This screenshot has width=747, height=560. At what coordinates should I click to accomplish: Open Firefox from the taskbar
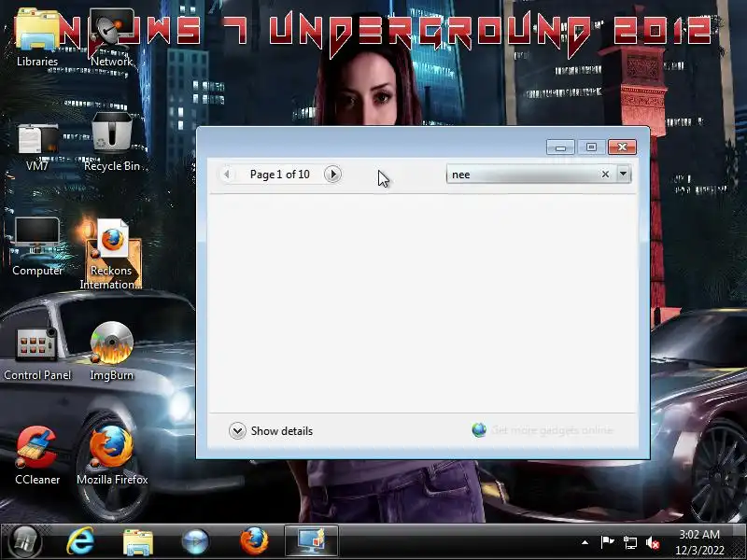pyautogui.click(x=254, y=541)
